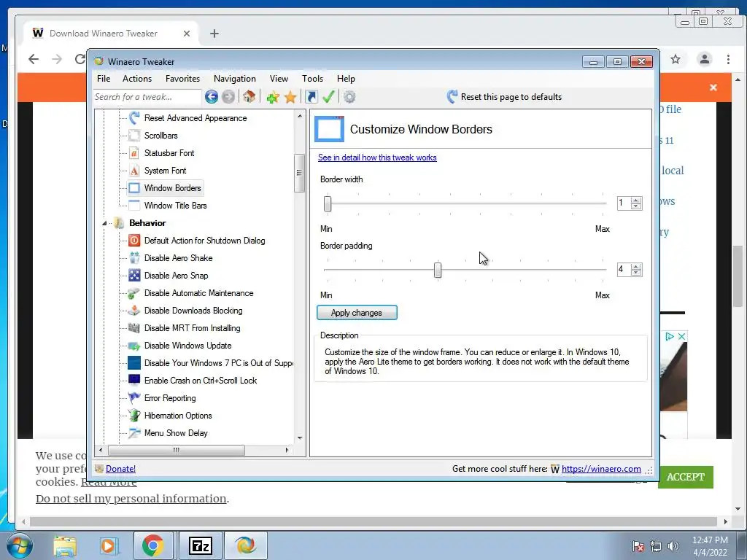The height and width of the screenshot is (560, 747).
Task: Click the Windows Start orb
Action: click(19, 545)
